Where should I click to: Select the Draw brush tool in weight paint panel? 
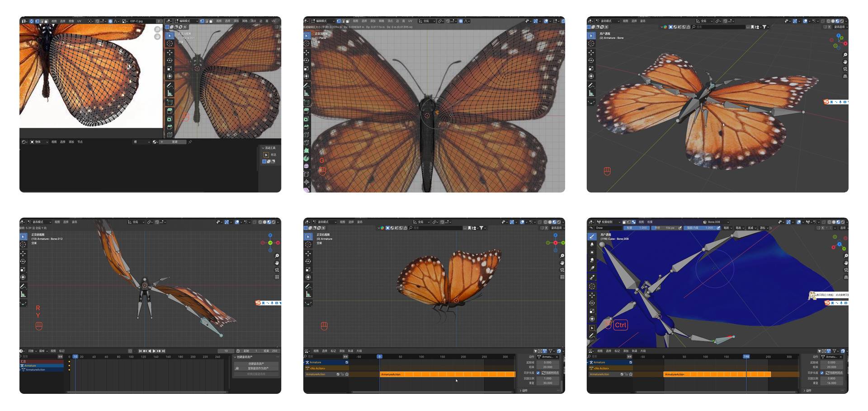click(x=592, y=236)
